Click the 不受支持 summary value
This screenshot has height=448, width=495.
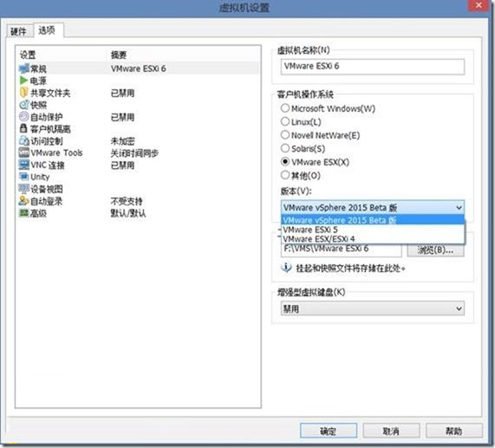(127, 201)
